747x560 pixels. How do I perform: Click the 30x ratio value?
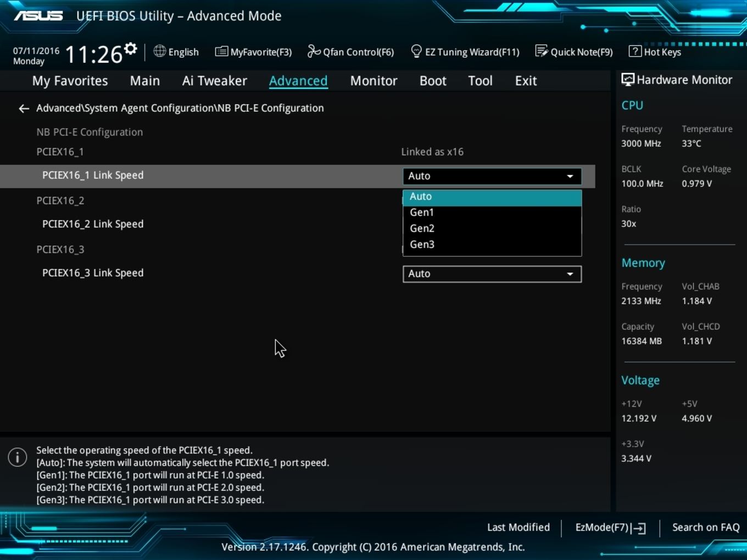[x=629, y=223]
